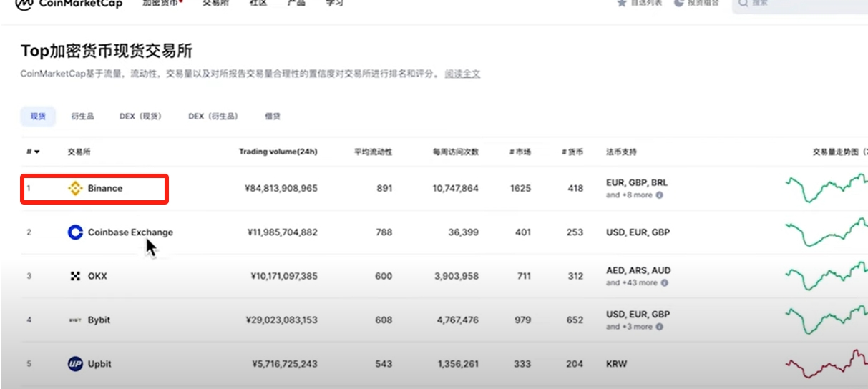The height and width of the screenshot is (389, 868).
Task: Open OKX volume trend chart
Action: (826, 276)
